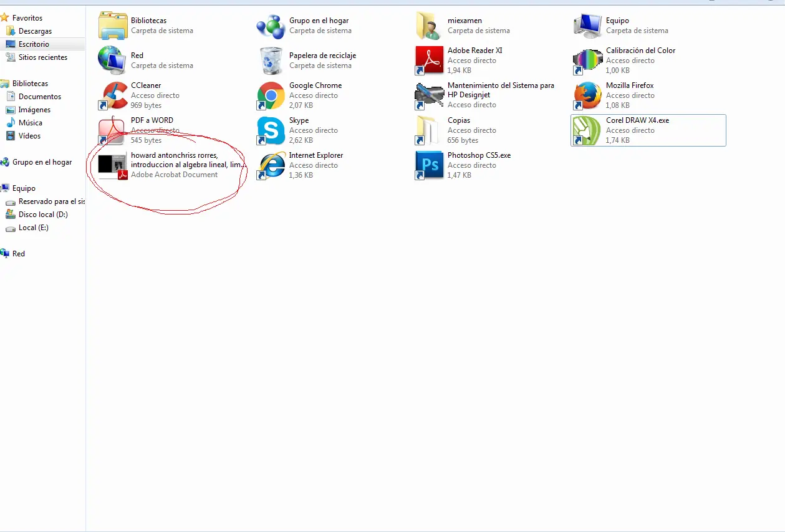This screenshot has height=532, width=785.
Task: Go to Descargas in the sidebar
Action: [35, 31]
